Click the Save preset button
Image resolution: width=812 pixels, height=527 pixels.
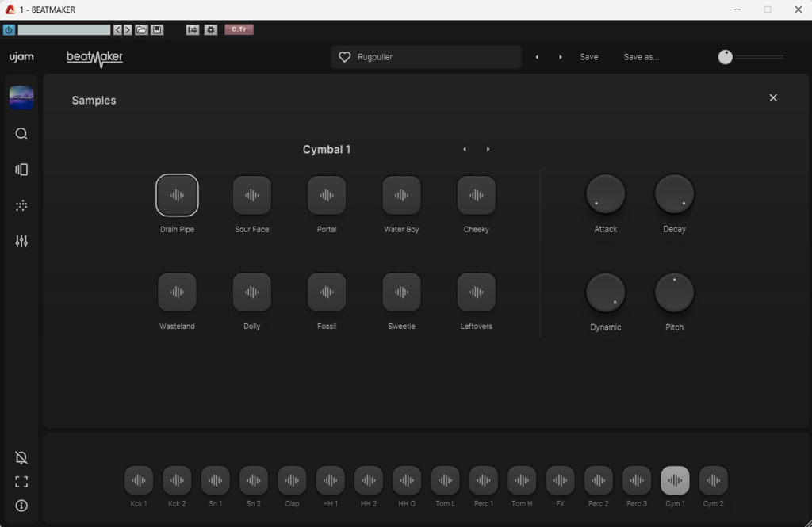(x=589, y=57)
